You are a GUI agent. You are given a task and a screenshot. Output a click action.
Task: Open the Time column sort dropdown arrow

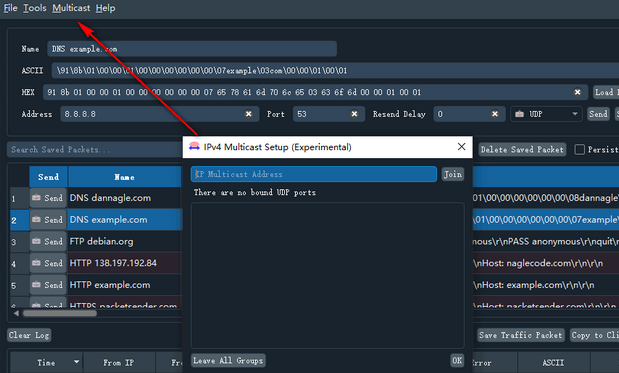77,362
